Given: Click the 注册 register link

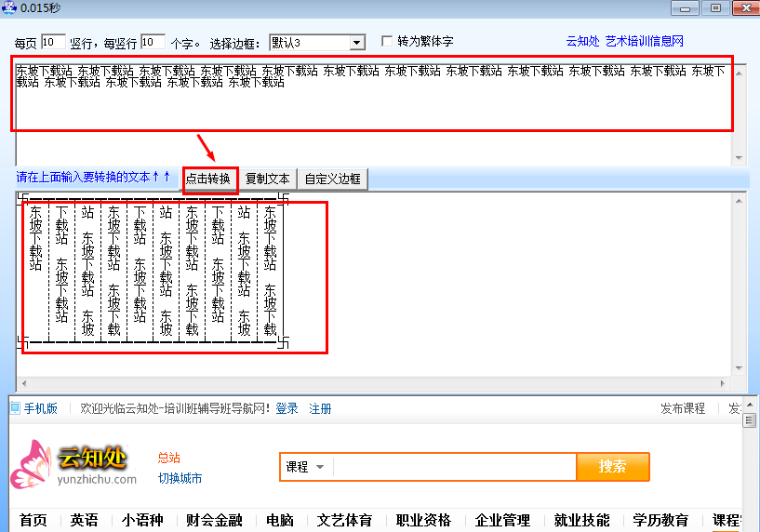Looking at the screenshot, I should pos(320,409).
